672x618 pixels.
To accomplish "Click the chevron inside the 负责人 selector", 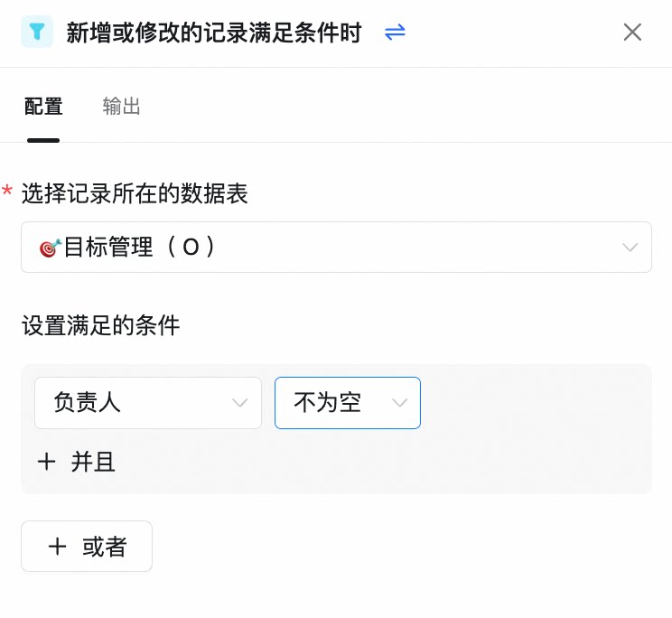I will 239,403.
